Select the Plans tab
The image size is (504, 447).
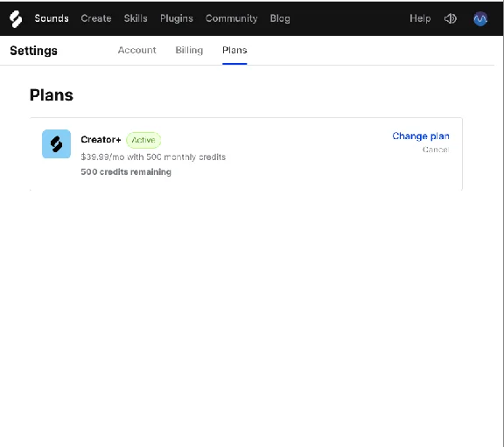(x=234, y=50)
